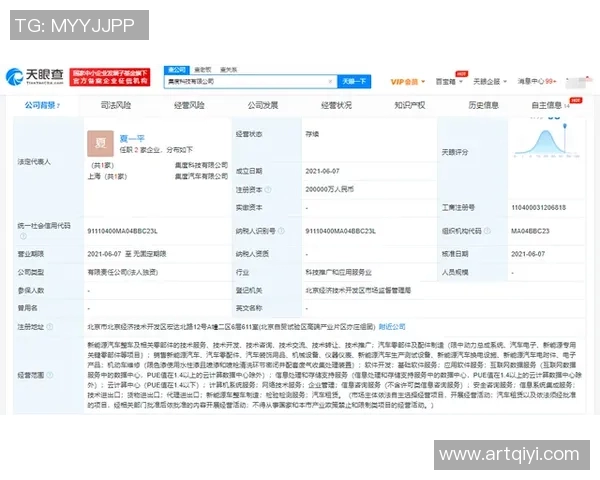
Task: Click the 任职 2 家企业 summary text
Action: [156, 150]
